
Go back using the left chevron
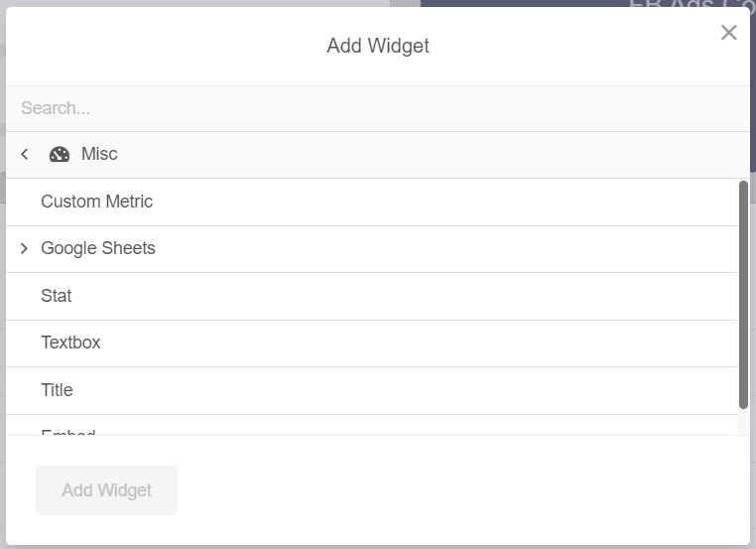coord(25,155)
